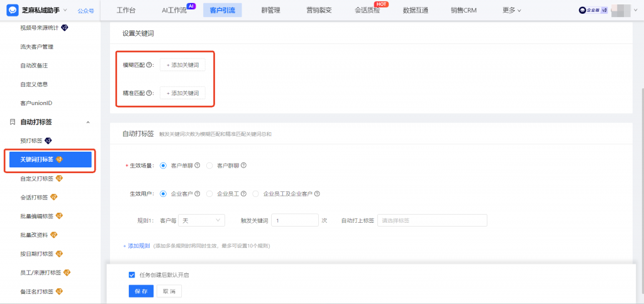Click the 保存 button
The image size is (644, 304).
coord(140,291)
